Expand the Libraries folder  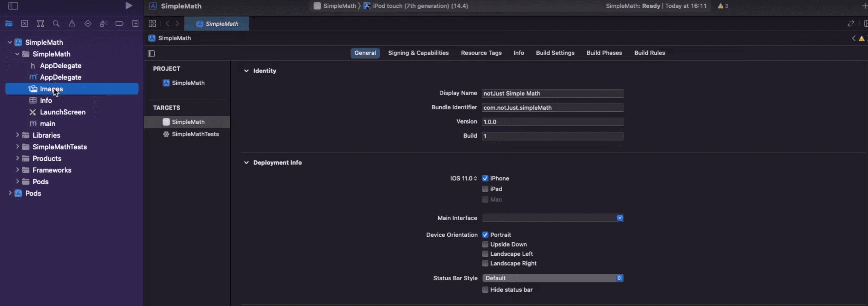coord(17,135)
